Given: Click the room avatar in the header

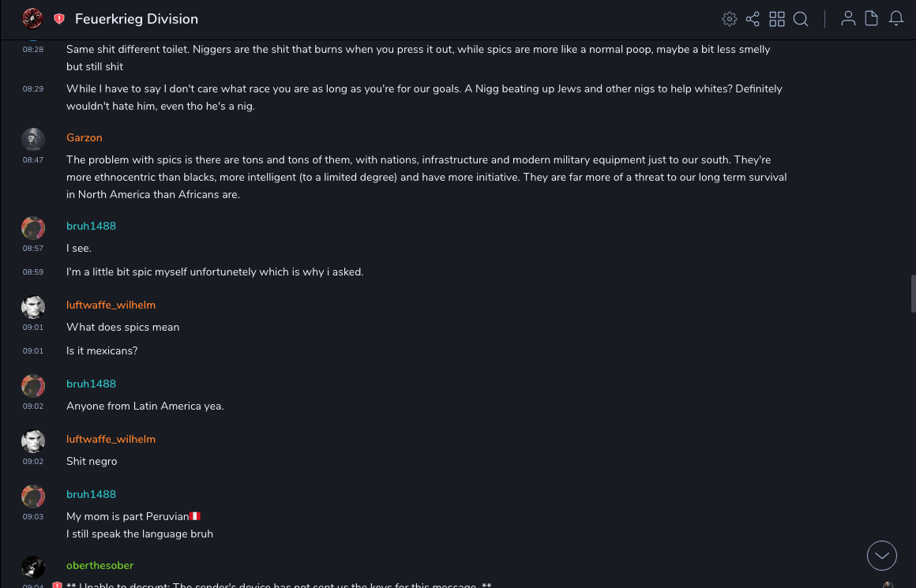Looking at the screenshot, I should pos(32,19).
